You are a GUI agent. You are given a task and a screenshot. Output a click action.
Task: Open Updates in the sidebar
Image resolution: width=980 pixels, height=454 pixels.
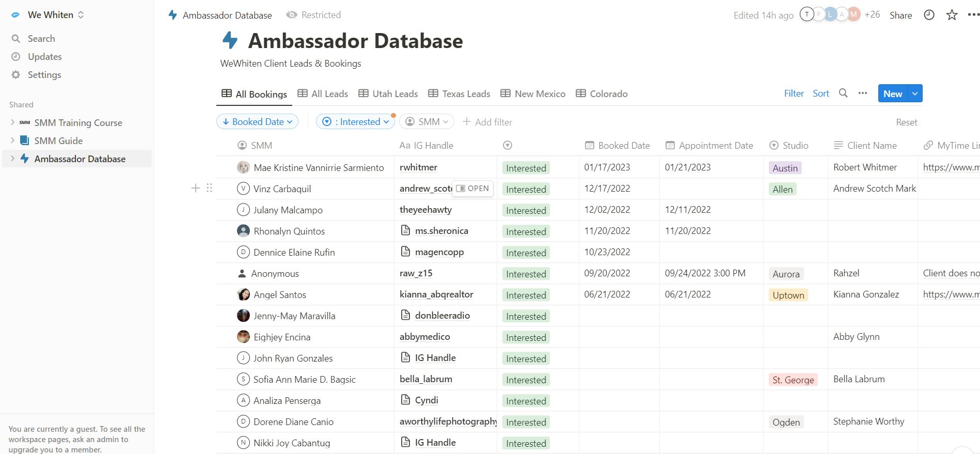[x=44, y=57]
